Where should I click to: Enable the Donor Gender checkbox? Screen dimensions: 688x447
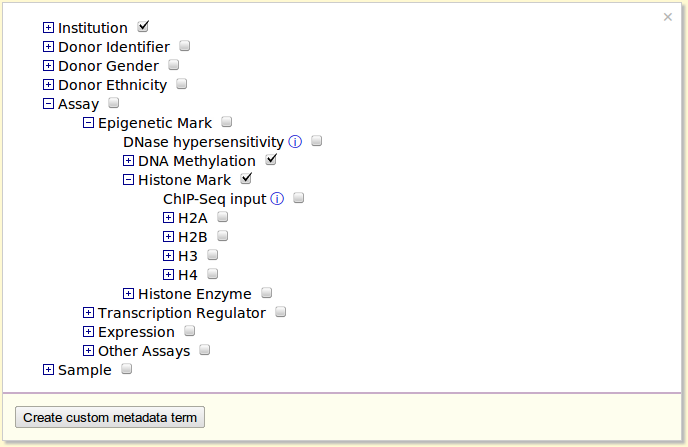[173, 65]
